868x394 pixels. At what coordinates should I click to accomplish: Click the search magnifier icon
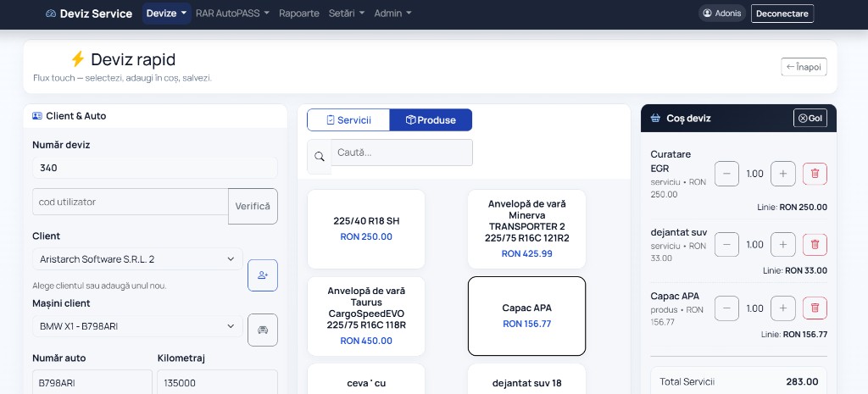tap(320, 157)
